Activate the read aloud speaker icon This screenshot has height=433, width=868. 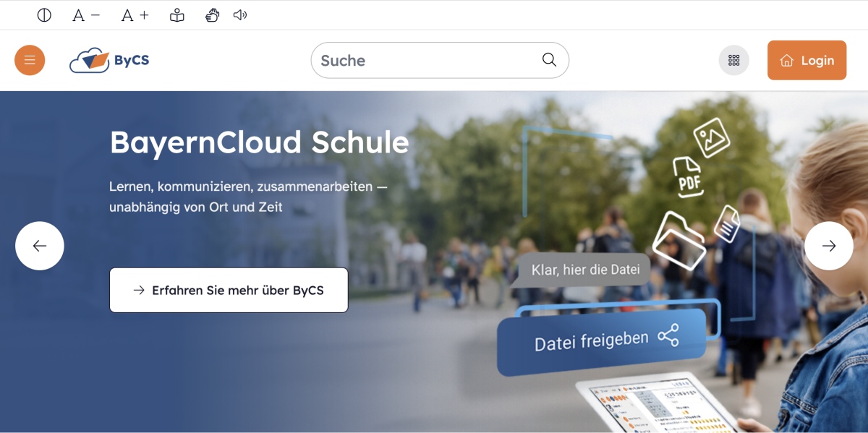[240, 15]
